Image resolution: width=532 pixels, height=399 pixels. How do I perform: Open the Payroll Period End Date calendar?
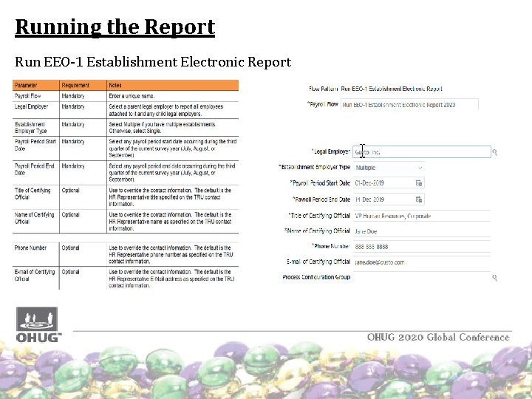(x=419, y=199)
